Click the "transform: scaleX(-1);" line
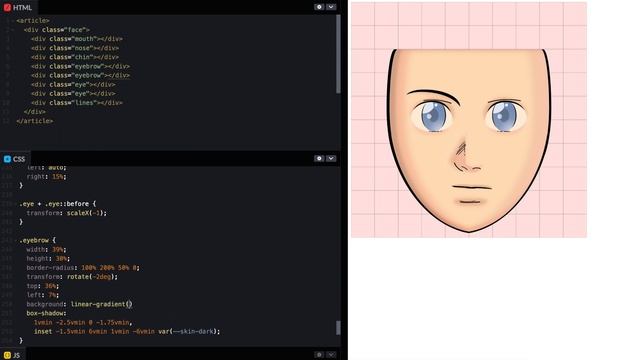 tap(67, 213)
